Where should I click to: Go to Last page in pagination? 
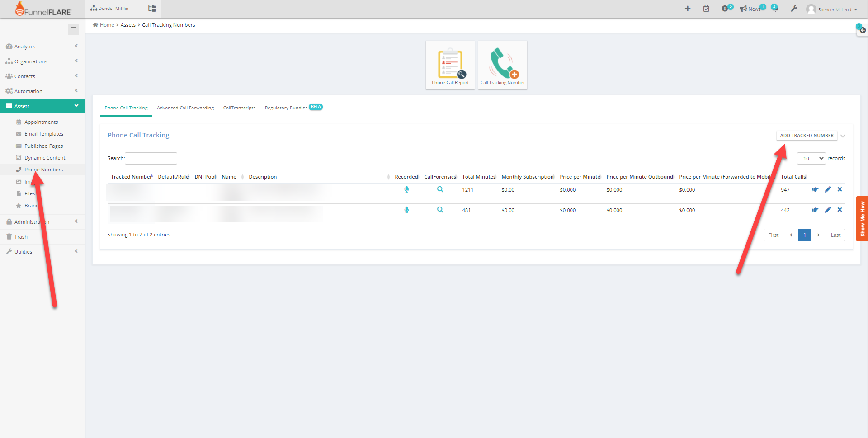pos(835,235)
